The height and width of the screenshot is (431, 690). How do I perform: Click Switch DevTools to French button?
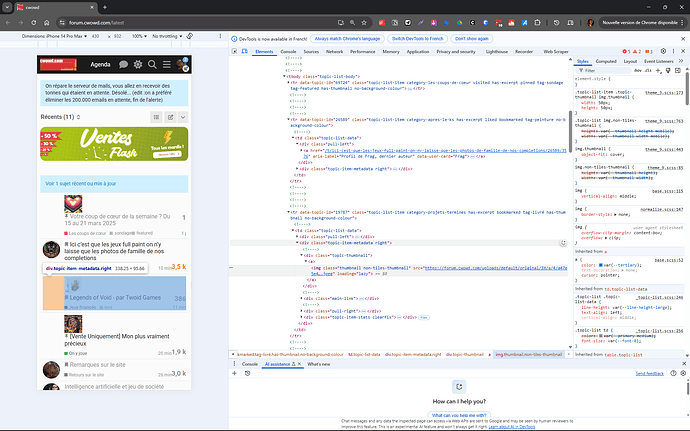pyautogui.click(x=418, y=39)
